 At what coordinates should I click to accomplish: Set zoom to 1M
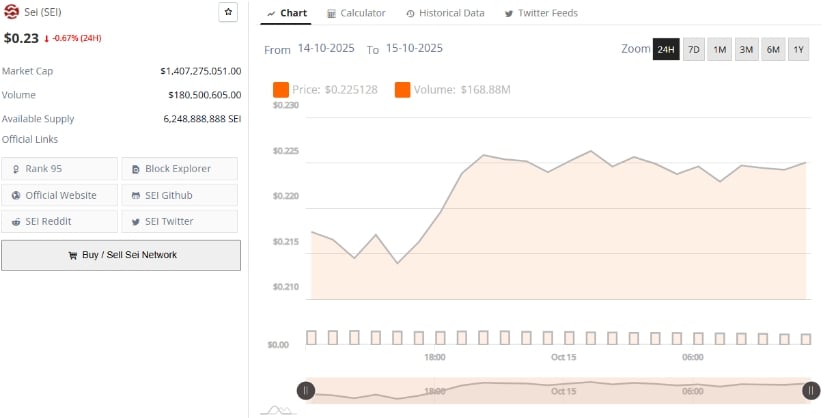click(720, 49)
